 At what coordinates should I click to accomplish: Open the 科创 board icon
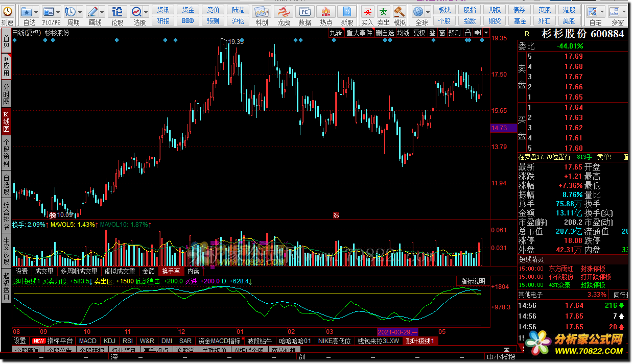[262, 11]
